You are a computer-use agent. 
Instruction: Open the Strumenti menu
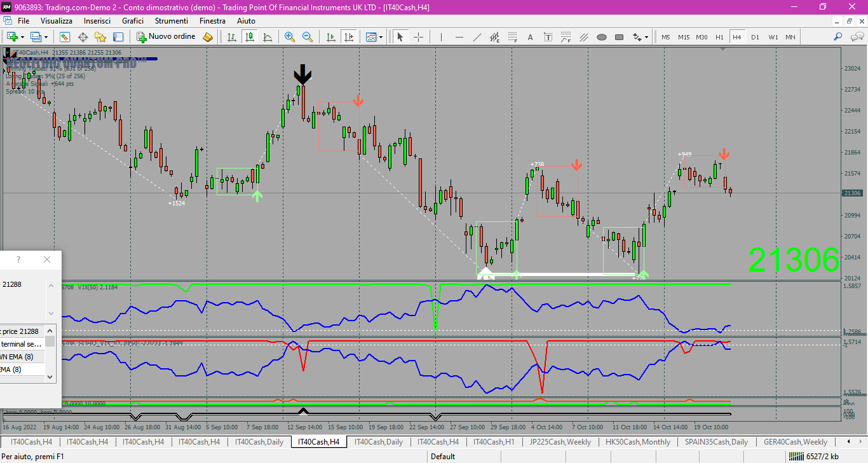click(172, 21)
